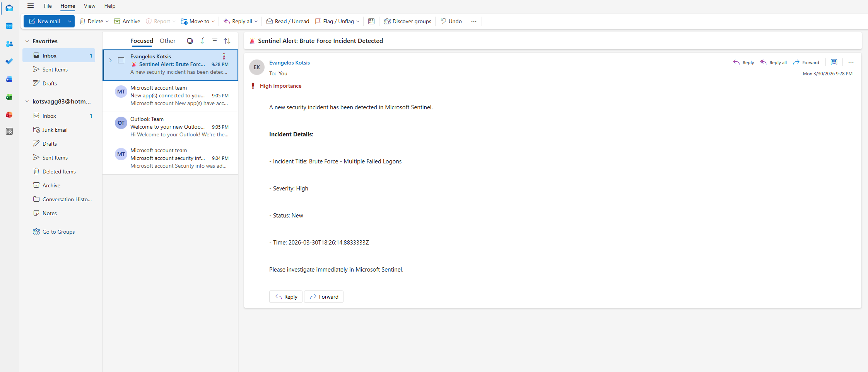
Task: Open Sent Items under Favorites
Action: click(59, 70)
